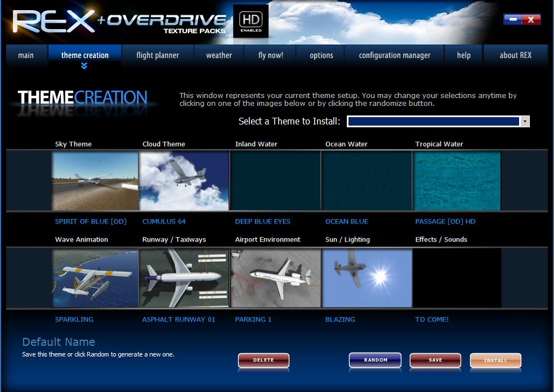Viewport: 554px width, 392px height.
Task: Click the BLAZING label
Action: pos(340,319)
